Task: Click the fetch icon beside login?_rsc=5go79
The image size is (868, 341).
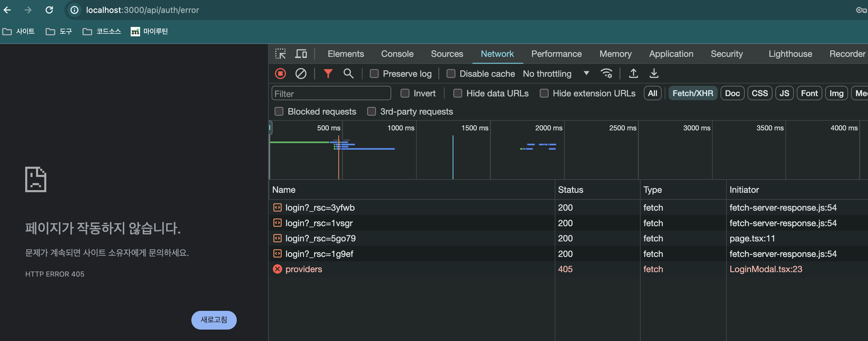Action: coord(277,238)
